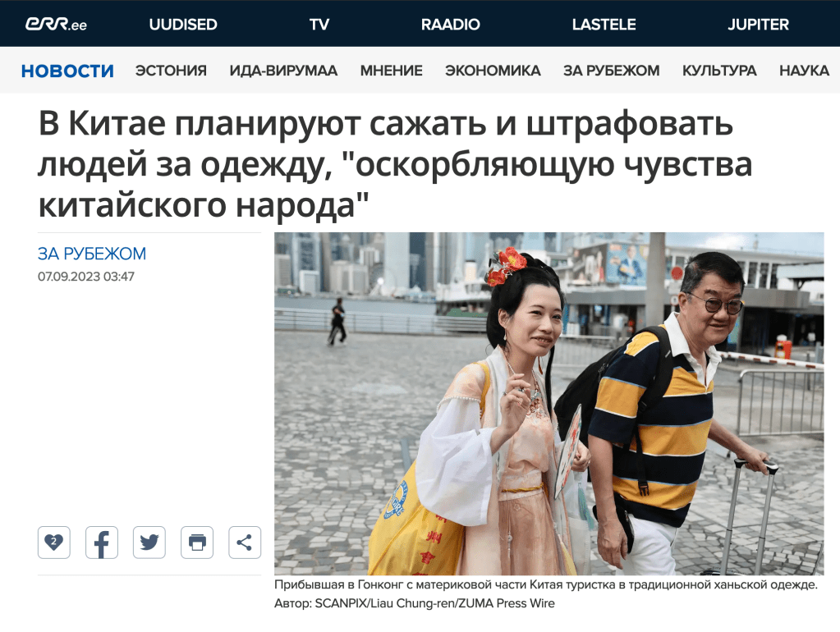Open the article's main photo
Screen dimensions: 840x632
549,404
